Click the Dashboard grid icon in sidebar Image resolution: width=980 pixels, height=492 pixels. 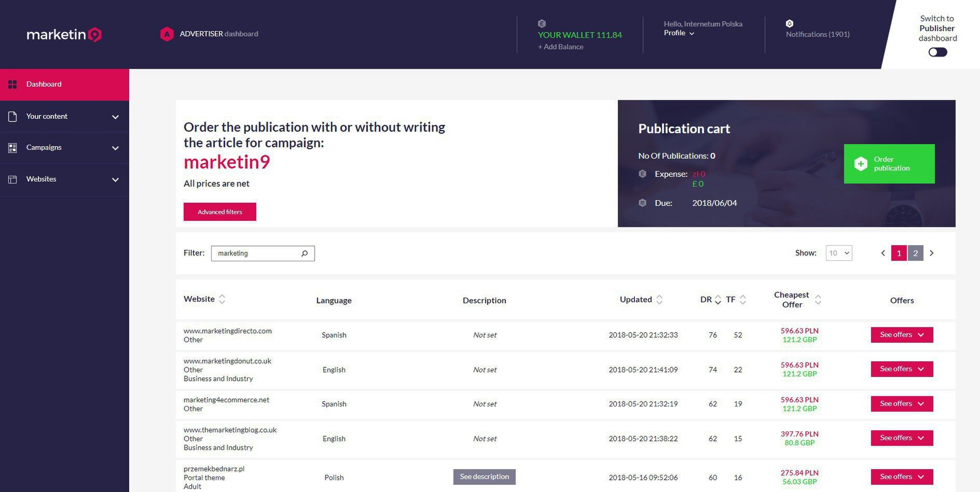coord(12,84)
